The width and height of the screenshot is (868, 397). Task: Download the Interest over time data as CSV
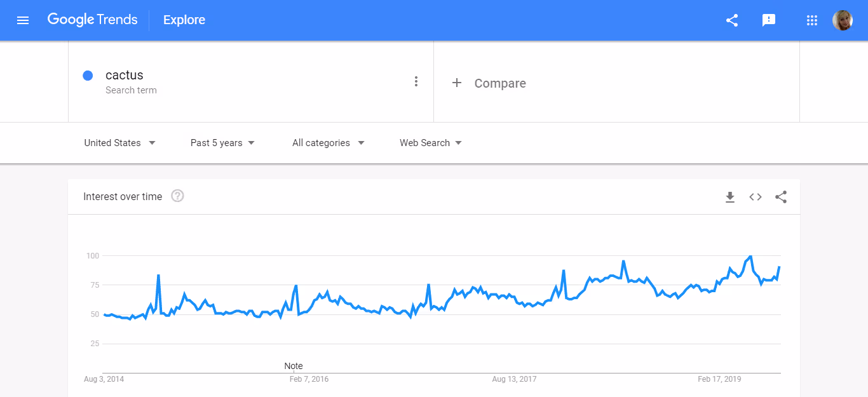pyautogui.click(x=729, y=197)
